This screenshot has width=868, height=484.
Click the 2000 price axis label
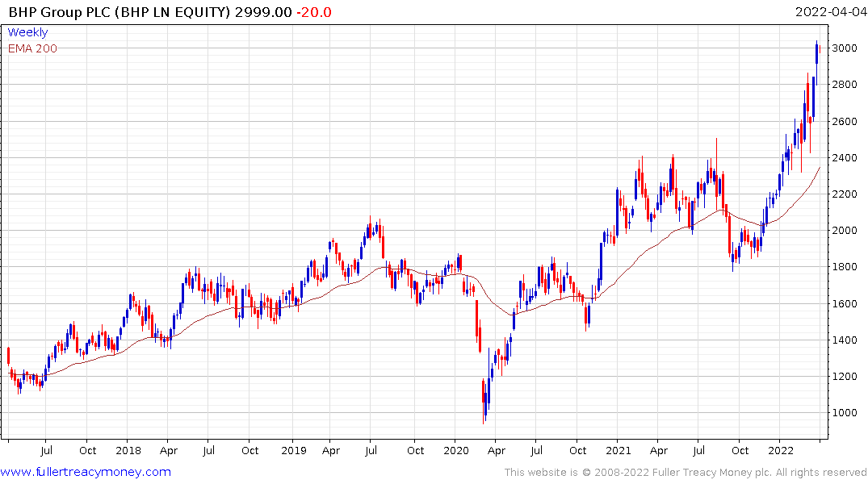click(x=845, y=231)
